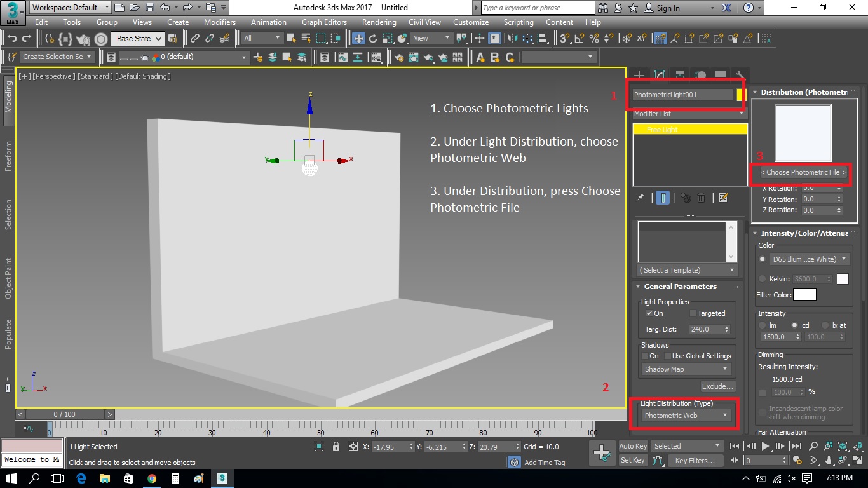Select the Select and Move tool
Screen dimensions: 868x488
click(x=359, y=38)
